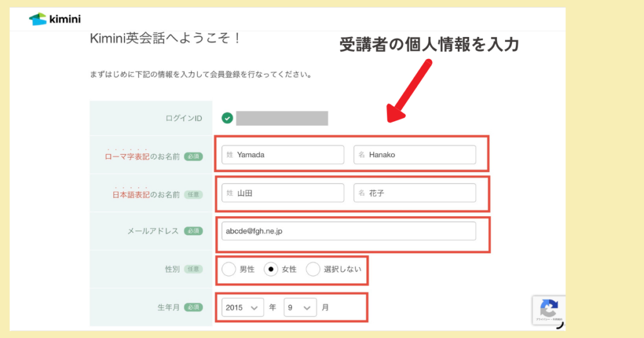Click the 必須 badge next to ローマ字表記のお名前

(x=193, y=156)
